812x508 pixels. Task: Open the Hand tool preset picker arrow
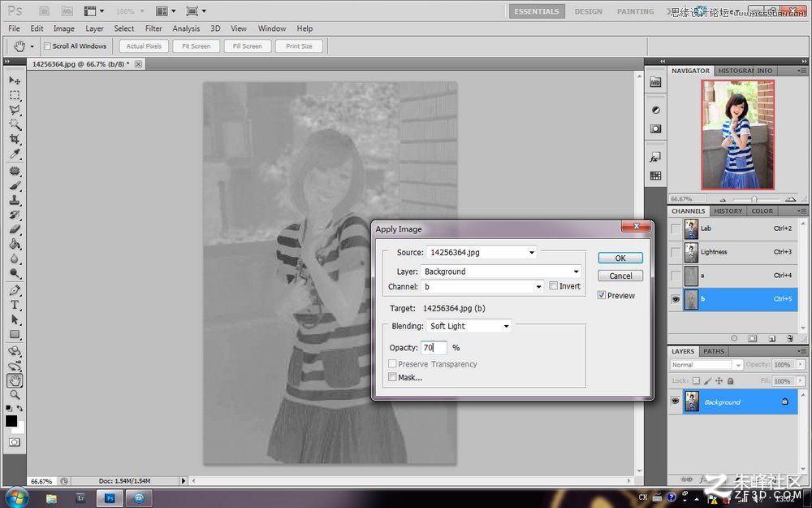point(32,46)
